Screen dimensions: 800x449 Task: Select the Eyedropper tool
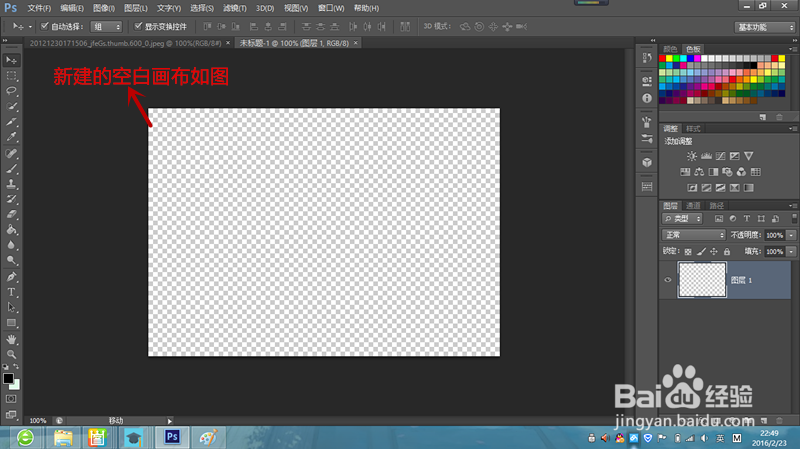[x=11, y=137]
